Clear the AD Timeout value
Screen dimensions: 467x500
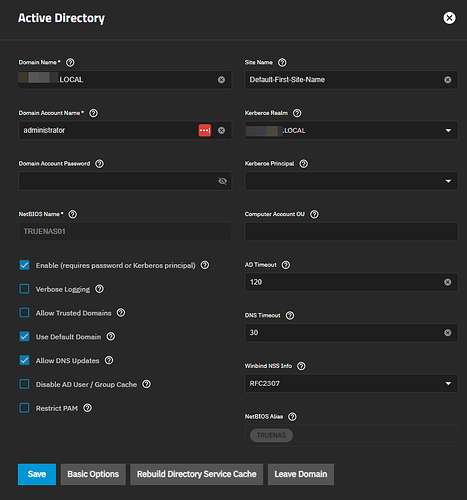point(448,282)
